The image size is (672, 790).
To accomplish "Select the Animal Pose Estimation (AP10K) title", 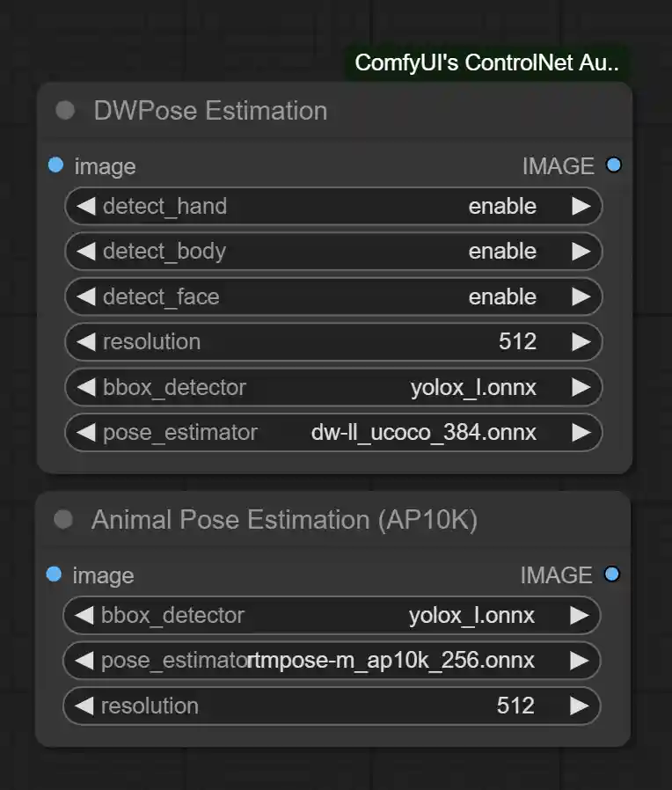I will click(284, 520).
